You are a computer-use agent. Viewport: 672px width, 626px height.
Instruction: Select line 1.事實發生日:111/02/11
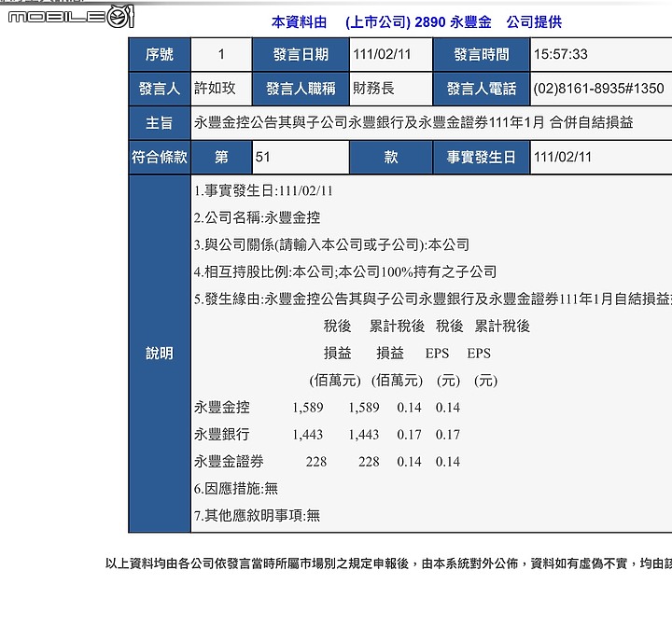click(x=263, y=190)
